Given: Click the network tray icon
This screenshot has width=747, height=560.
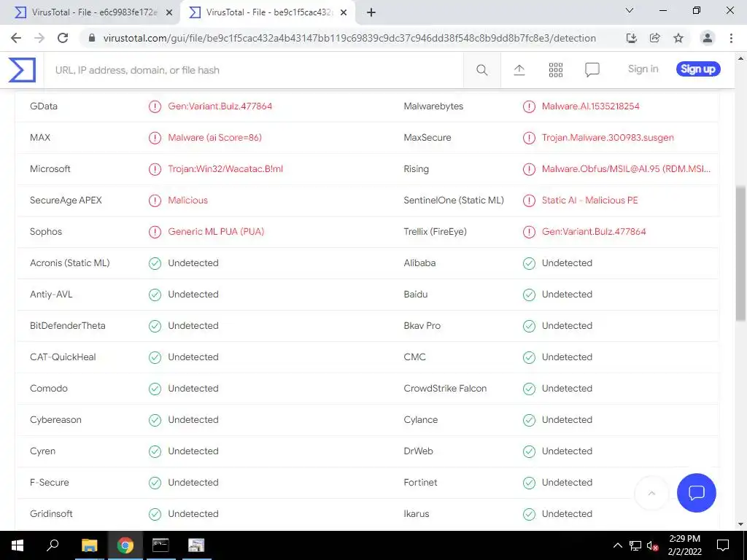Looking at the screenshot, I should coord(635,545).
